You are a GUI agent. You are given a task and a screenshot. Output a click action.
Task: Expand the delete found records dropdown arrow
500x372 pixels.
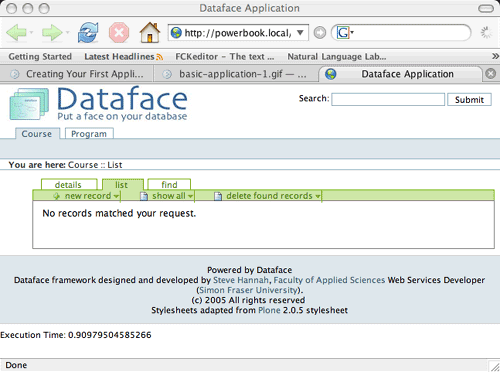click(318, 196)
